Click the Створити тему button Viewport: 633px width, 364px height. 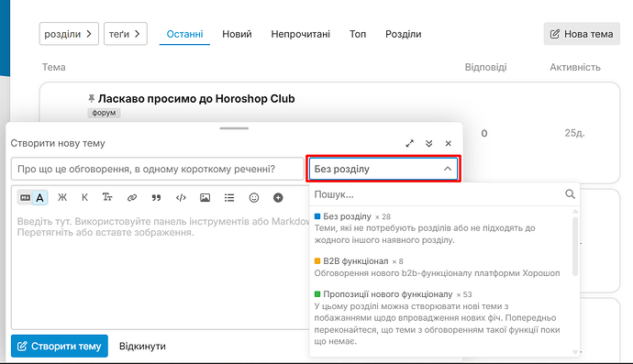click(x=60, y=346)
